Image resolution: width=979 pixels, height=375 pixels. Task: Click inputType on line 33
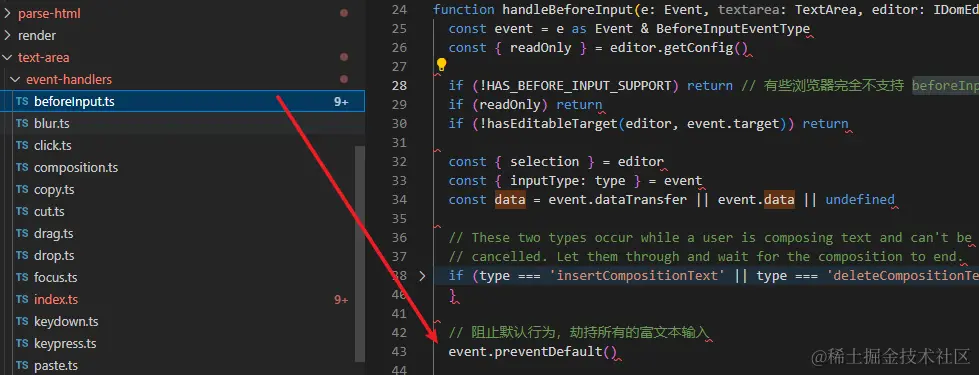click(x=544, y=181)
